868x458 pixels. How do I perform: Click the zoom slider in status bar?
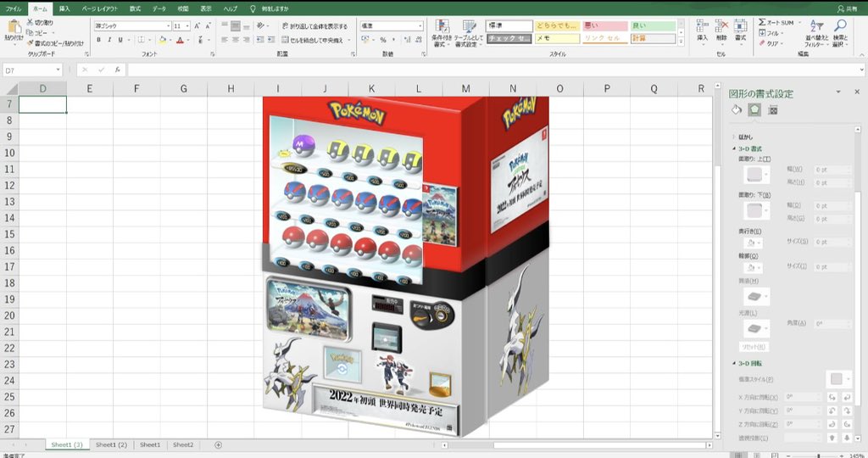pyautogui.click(x=818, y=455)
